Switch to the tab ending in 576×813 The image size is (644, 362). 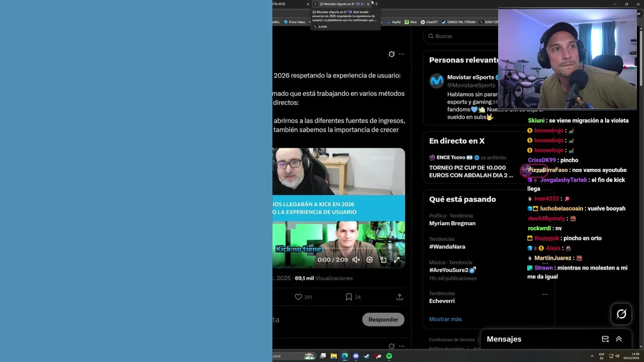click(x=292, y=4)
